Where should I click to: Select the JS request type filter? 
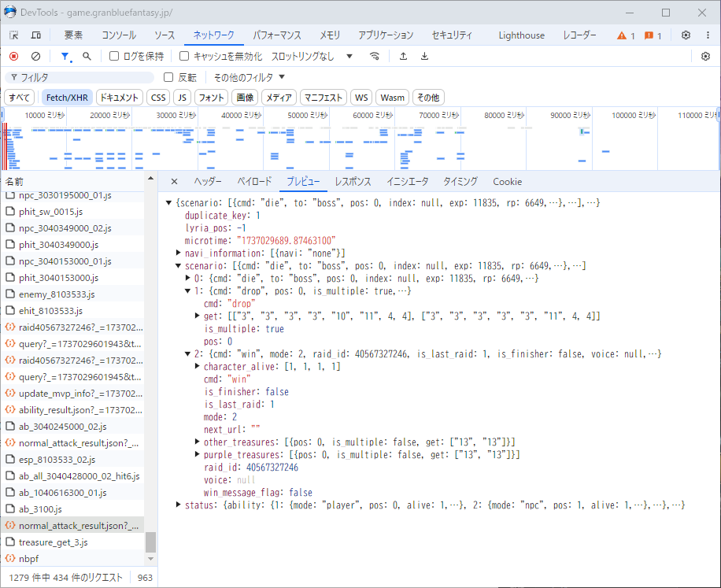point(182,98)
